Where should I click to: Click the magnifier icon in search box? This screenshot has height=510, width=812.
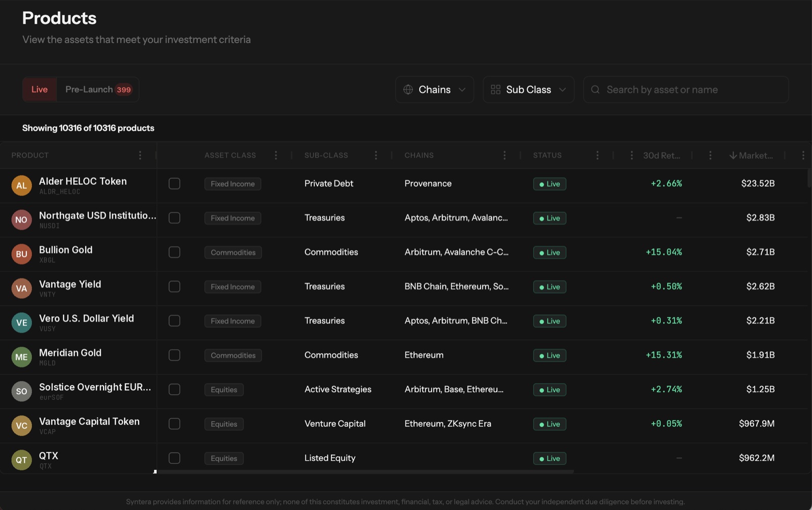point(596,89)
